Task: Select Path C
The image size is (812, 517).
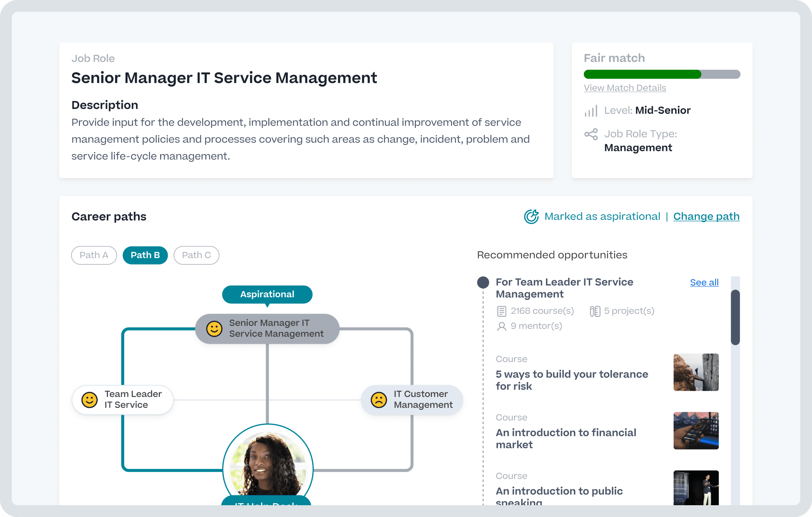Action: click(196, 255)
